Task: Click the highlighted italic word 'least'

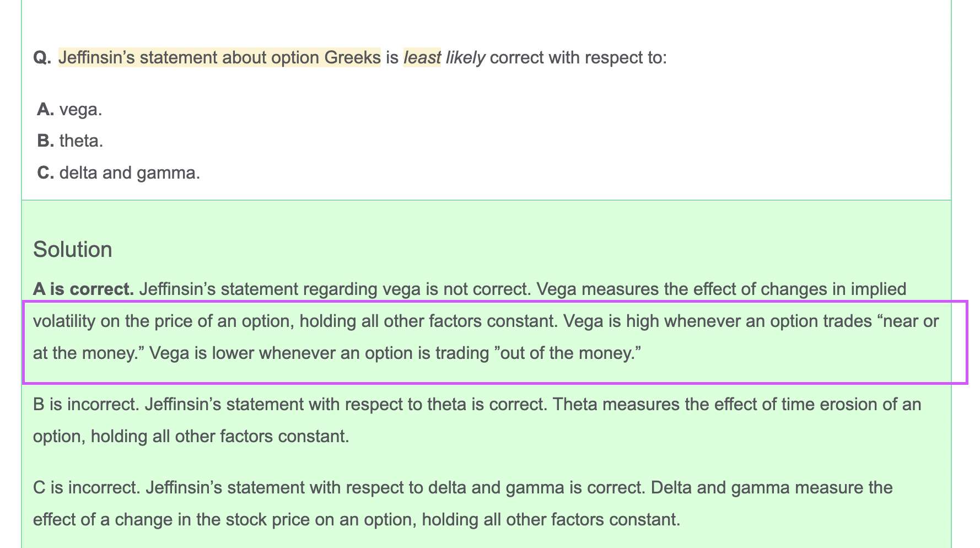Action: 422,57
